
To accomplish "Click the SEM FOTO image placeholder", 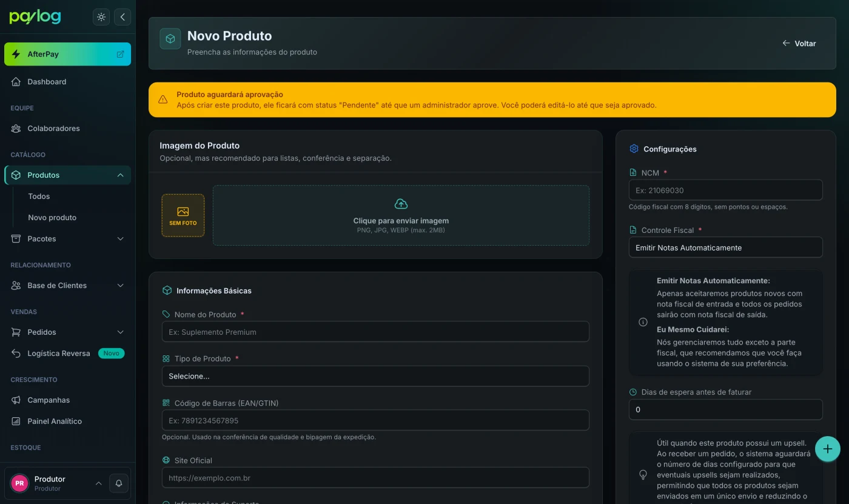I will point(183,215).
